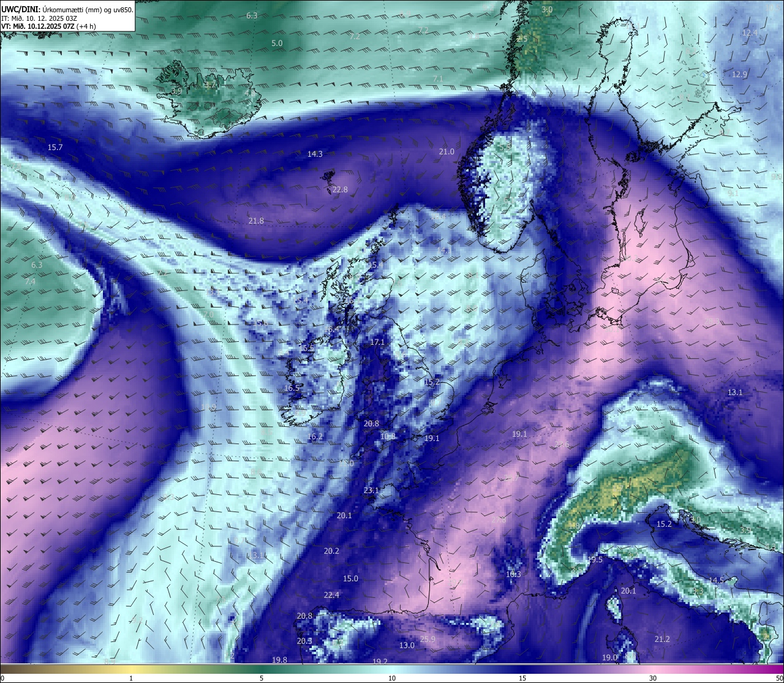
Task: Click the map value 21.0
Action: coord(447,152)
